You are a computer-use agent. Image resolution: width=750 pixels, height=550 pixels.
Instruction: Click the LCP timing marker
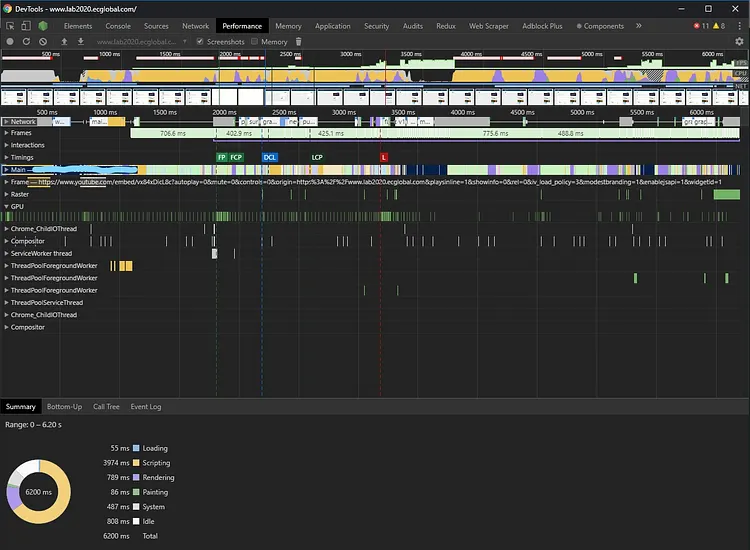(317, 157)
